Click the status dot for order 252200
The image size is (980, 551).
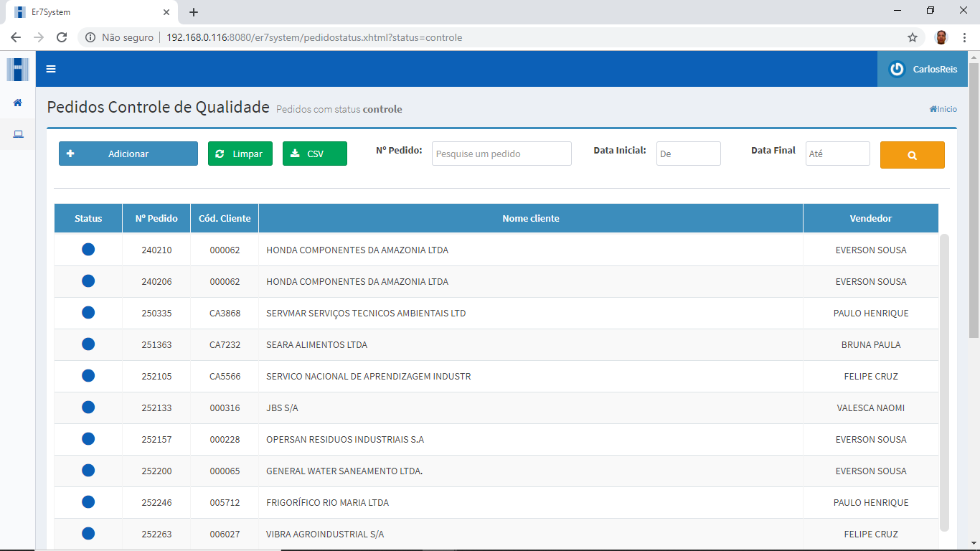pyautogui.click(x=88, y=471)
